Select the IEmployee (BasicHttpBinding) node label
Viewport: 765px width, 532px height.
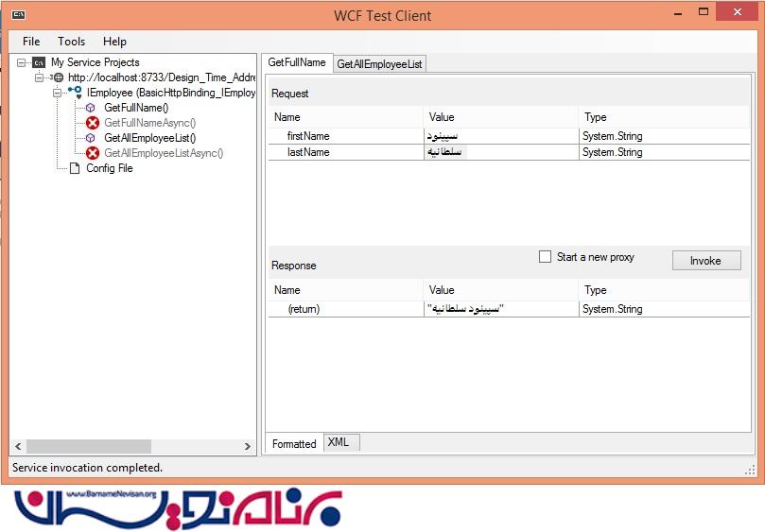tap(171, 93)
